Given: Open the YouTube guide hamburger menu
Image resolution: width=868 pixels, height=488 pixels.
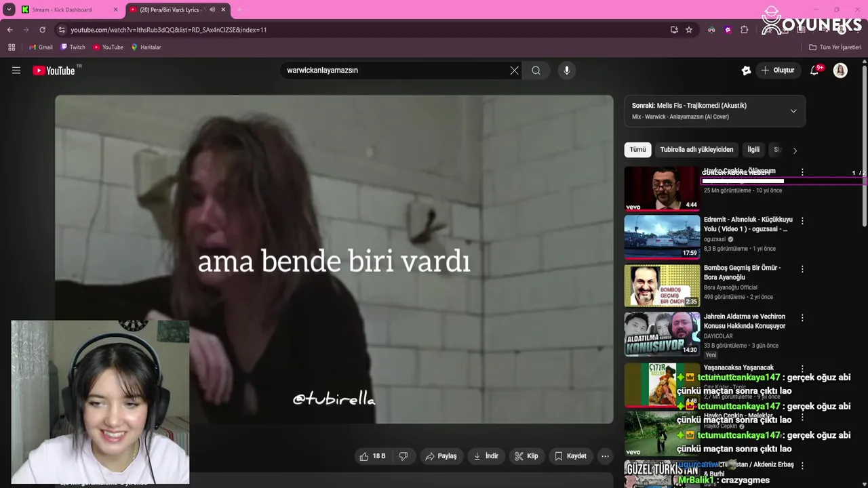Looking at the screenshot, I should (16, 70).
